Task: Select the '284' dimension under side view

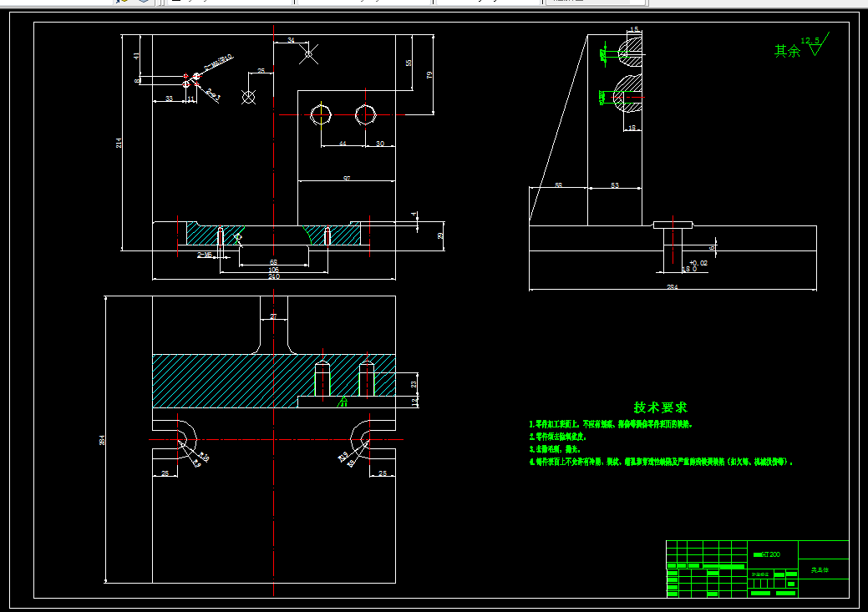Action: pos(672,287)
